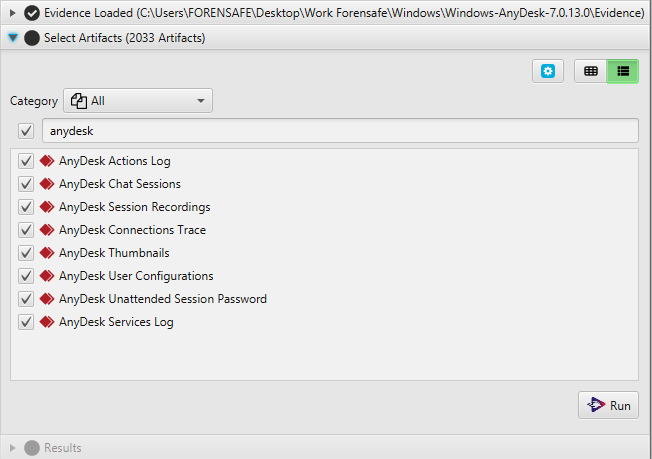The image size is (652, 459).
Task: Click the AnyDesk Actions Log red diamond icon
Action: pos(47,161)
